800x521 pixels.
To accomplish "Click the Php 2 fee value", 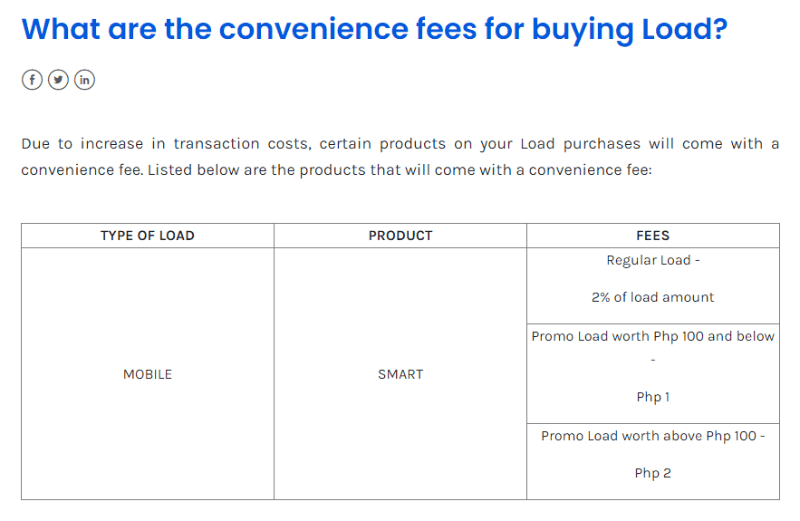I will pyautogui.click(x=653, y=473).
